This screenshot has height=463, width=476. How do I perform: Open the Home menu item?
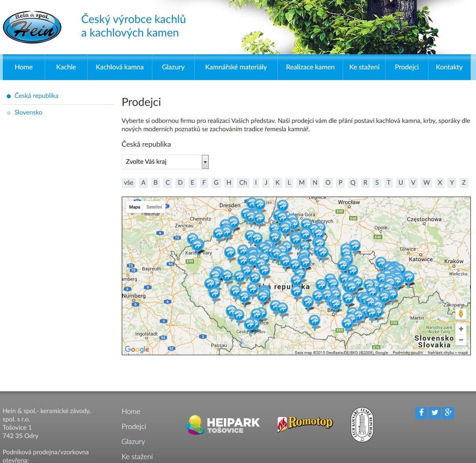[x=24, y=67]
